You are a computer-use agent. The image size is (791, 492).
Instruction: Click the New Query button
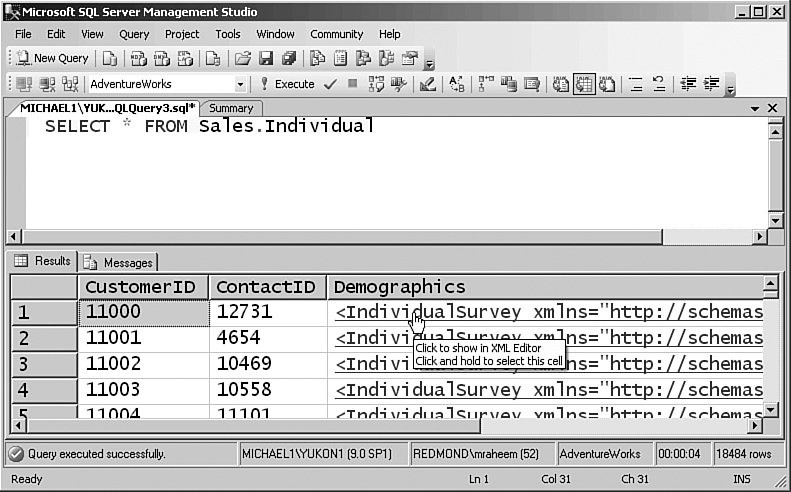pos(52,59)
